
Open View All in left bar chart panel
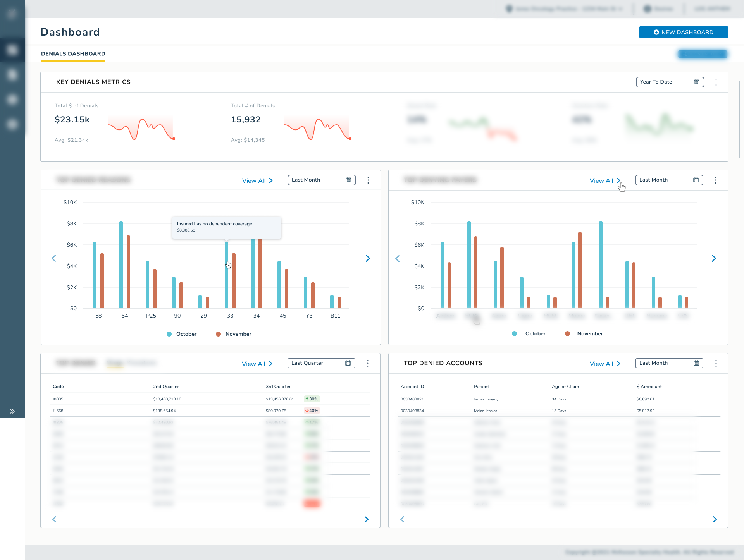point(258,180)
